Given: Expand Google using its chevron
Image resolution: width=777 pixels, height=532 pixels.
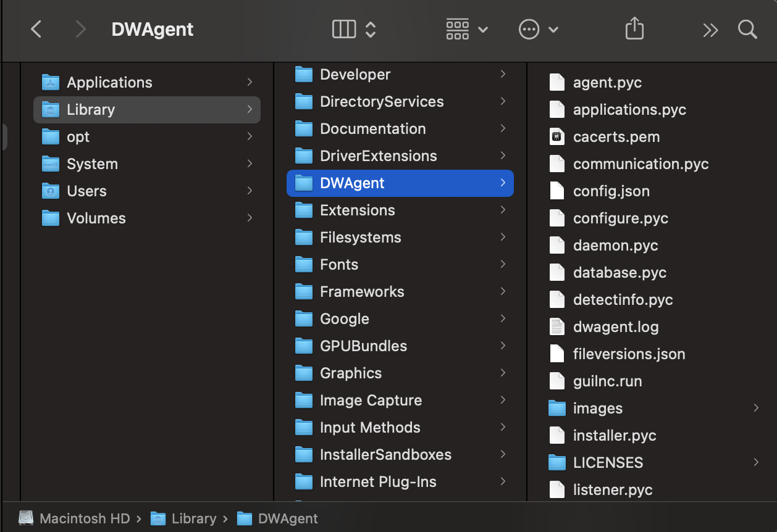Looking at the screenshot, I should (503, 318).
